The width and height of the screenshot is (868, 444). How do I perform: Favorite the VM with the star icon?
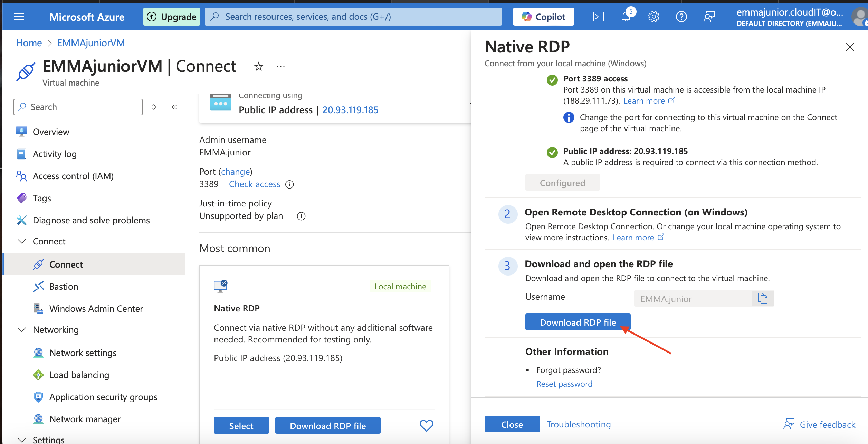258,66
